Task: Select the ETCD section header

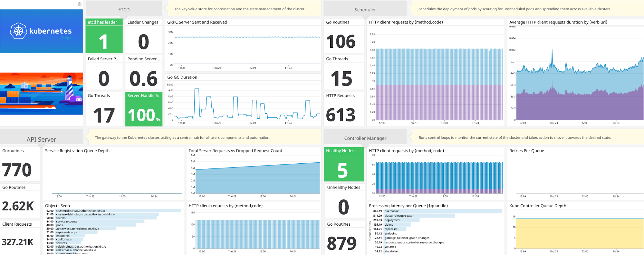Action: (x=124, y=10)
